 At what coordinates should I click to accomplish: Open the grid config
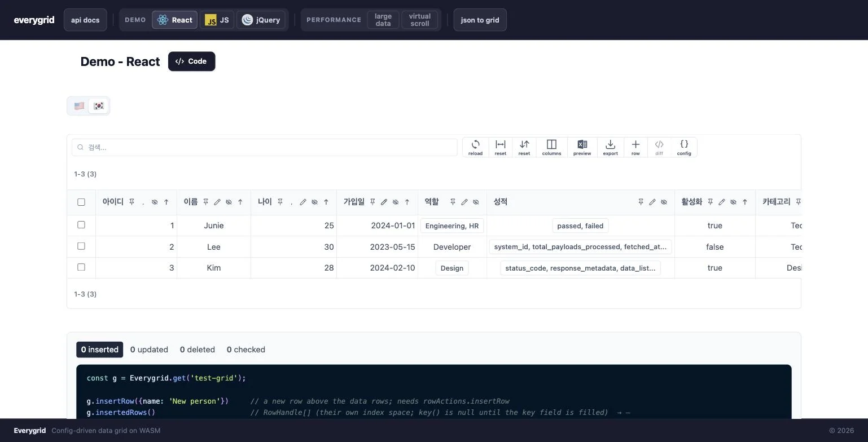point(684,147)
